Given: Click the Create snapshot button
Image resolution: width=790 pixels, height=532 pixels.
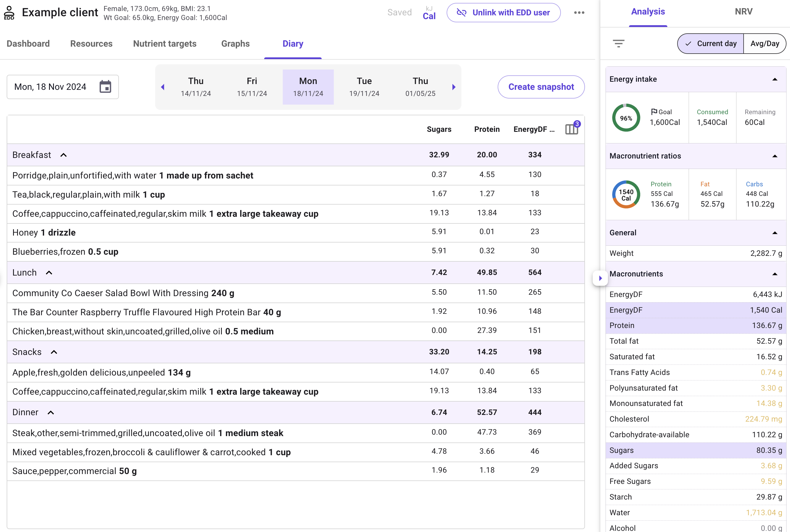Looking at the screenshot, I should point(541,87).
